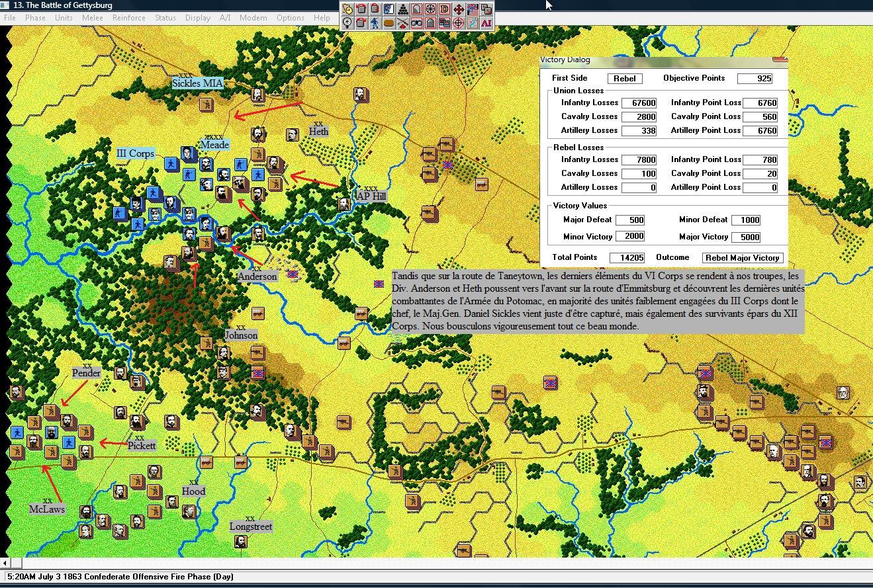Click the Minor Victory value 2000

pos(630,237)
